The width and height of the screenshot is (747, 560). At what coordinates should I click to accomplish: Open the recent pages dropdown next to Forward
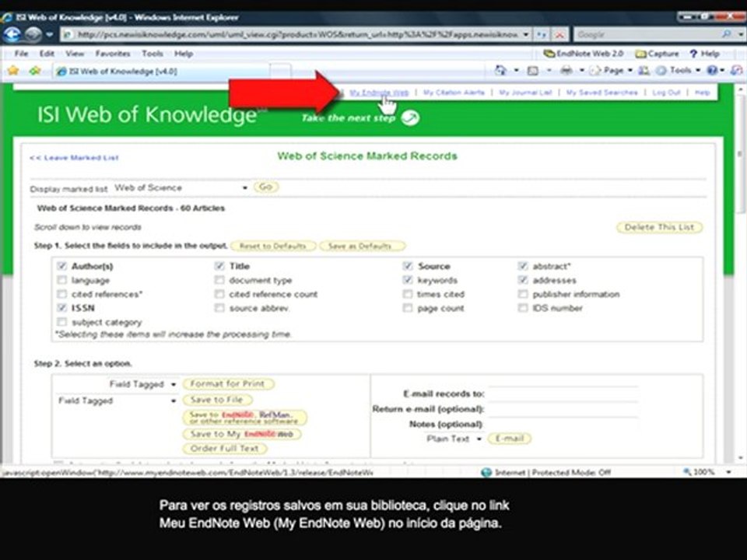pyautogui.click(x=50, y=35)
